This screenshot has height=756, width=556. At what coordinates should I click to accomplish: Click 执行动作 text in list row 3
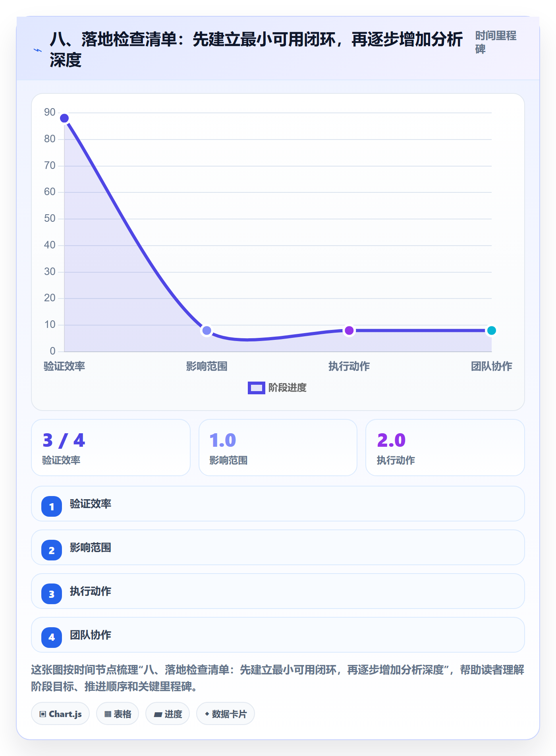pos(91,591)
